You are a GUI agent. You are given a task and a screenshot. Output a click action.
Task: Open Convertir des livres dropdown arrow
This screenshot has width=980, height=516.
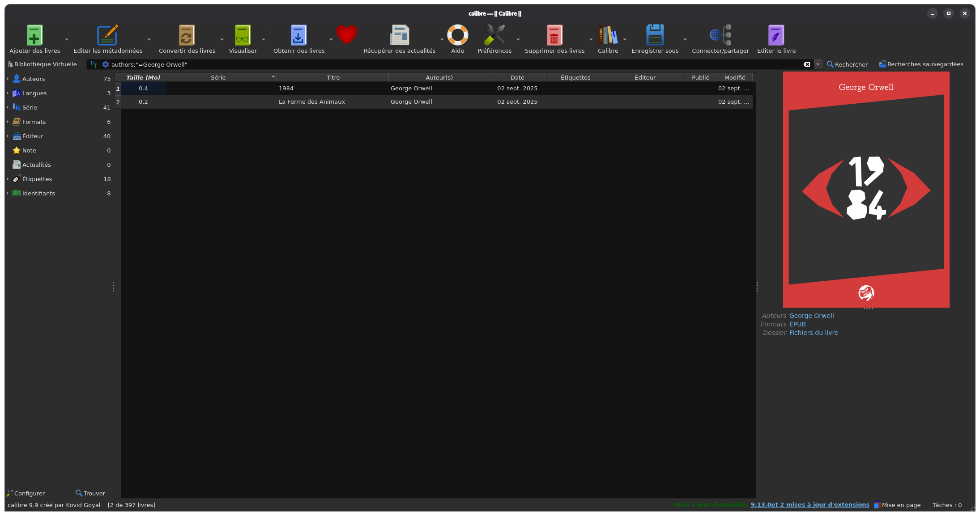coord(222,39)
